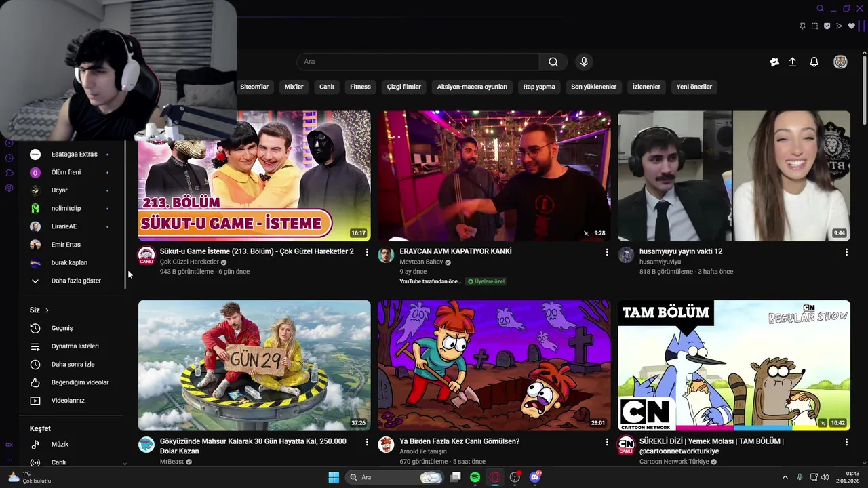Open Sükut-u Game İsteme video title
868x488 pixels.
256,251
